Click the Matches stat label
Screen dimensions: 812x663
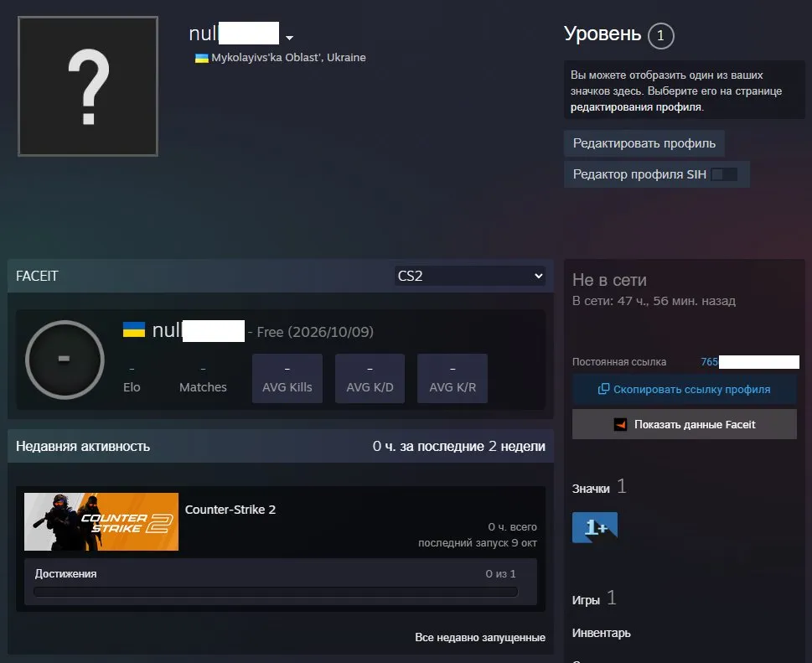click(203, 387)
